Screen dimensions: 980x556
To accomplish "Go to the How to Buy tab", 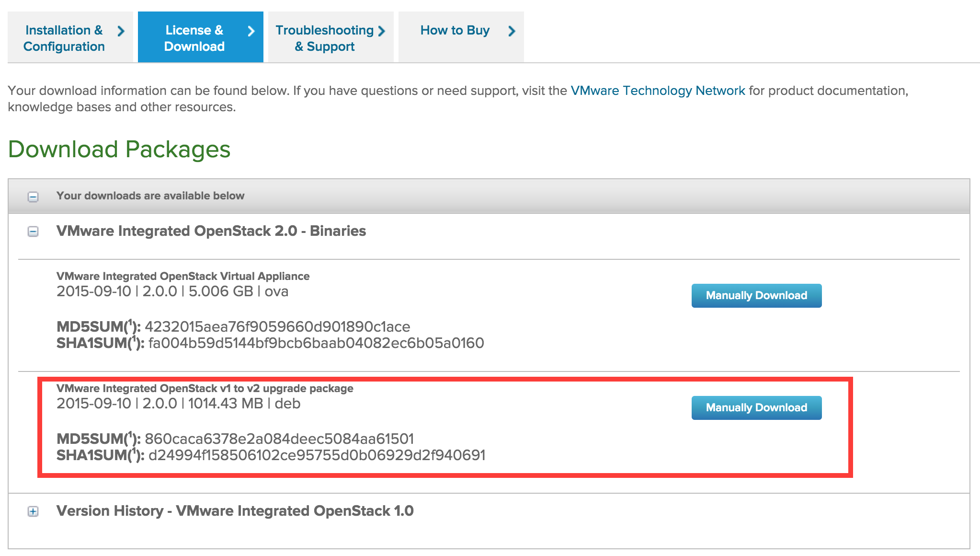I will pos(455,30).
